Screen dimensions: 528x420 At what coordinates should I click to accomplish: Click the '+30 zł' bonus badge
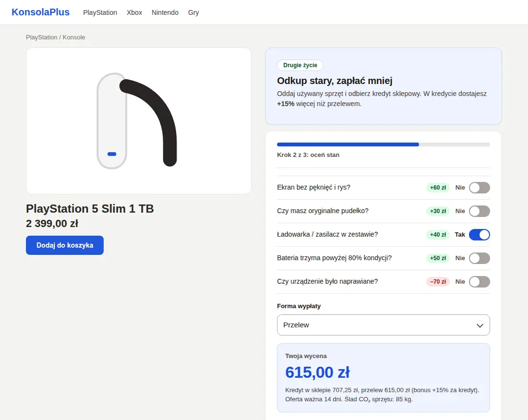(x=438, y=211)
